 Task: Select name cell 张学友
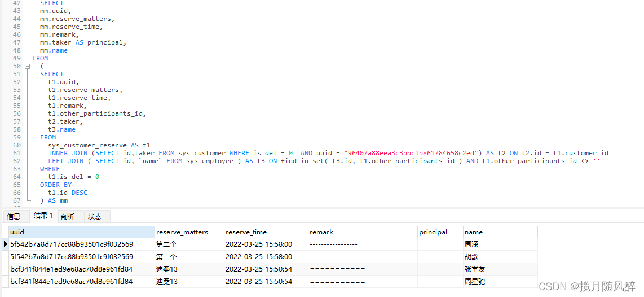point(500,269)
